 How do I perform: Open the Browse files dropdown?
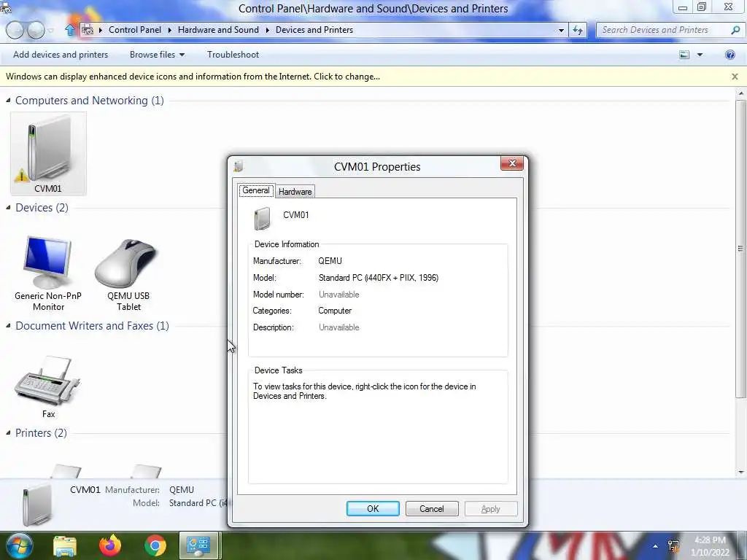(x=158, y=55)
